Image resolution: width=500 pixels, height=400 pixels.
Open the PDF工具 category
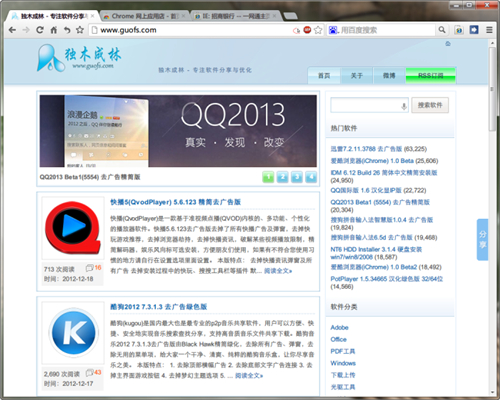coord(343,351)
